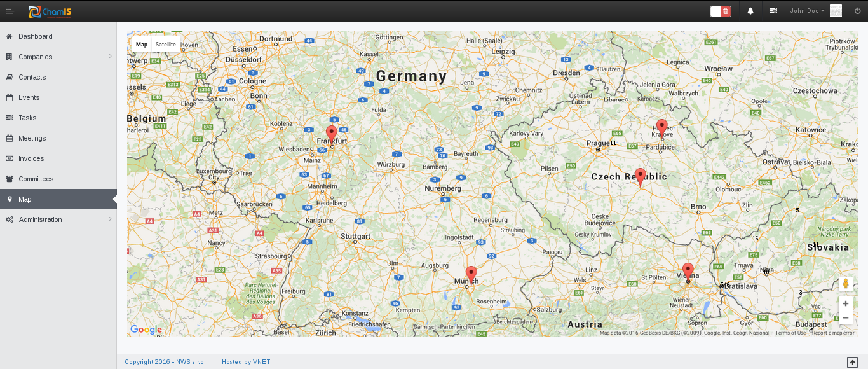Click the Hradec Kralove map marker
Image resolution: width=868 pixels, height=369 pixels.
click(661, 128)
